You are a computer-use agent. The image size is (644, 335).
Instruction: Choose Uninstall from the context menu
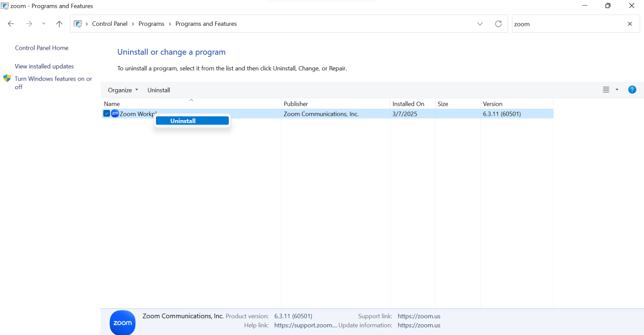coord(192,121)
